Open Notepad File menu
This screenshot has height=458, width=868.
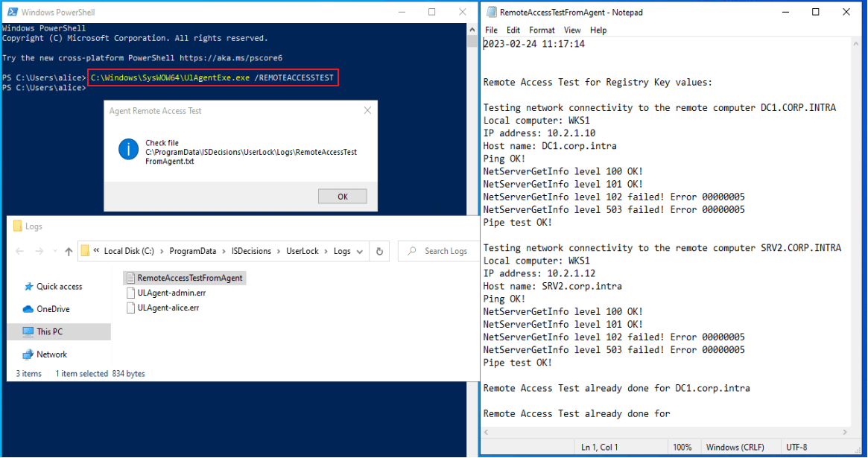491,30
